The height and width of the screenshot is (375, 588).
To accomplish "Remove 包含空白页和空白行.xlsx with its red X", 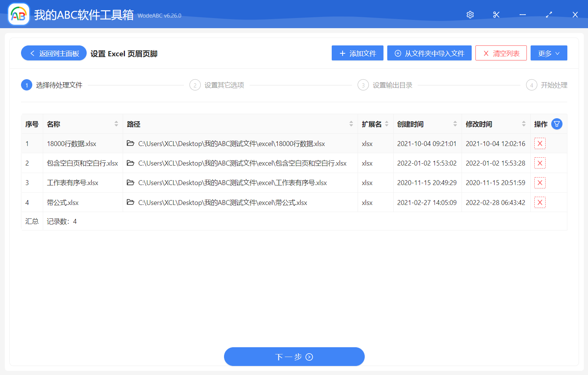I will point(540,163).
